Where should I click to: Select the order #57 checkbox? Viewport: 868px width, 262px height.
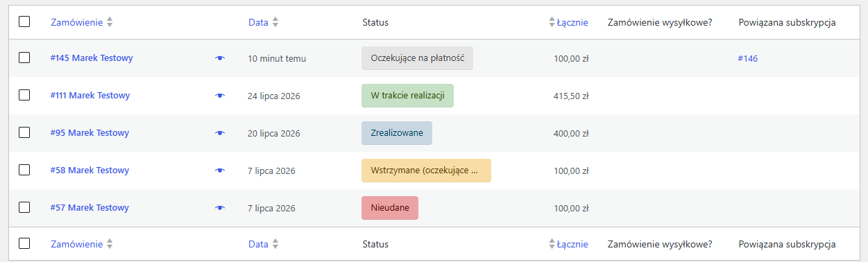24,207
